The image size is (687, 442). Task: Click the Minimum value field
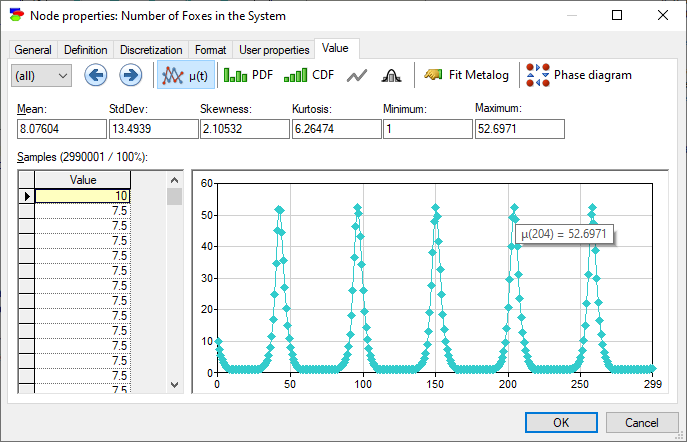pyautogui.click(x=428, y=129)
